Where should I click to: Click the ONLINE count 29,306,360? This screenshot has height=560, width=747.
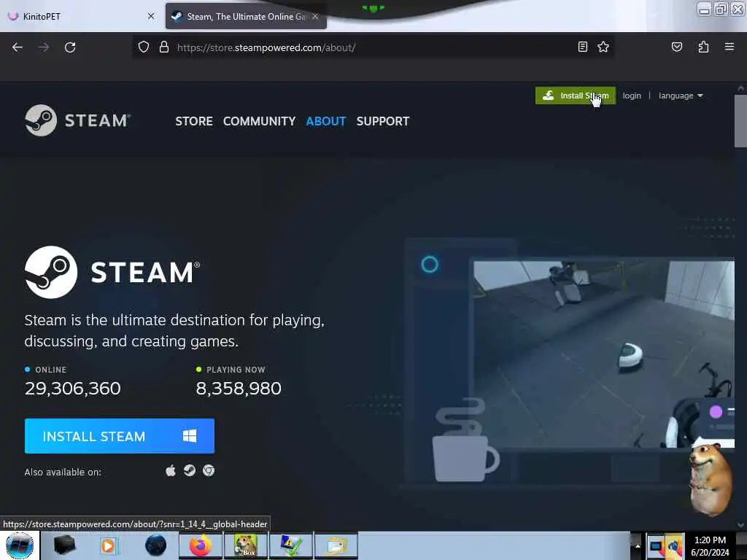click(72, 388)
